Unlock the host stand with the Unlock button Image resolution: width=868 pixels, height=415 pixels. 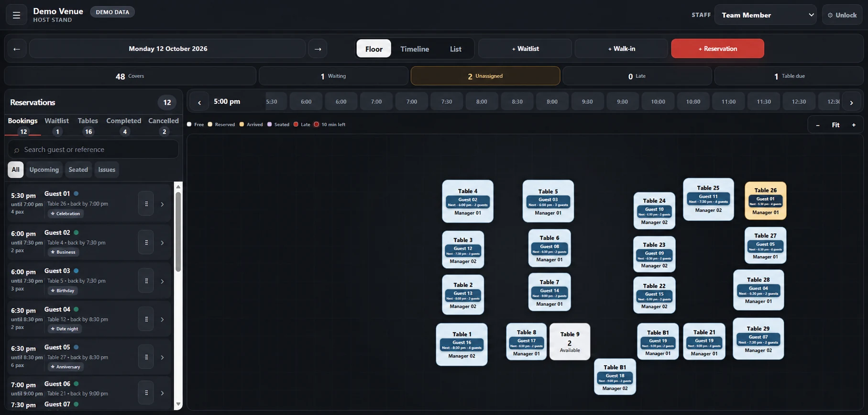(x=842, y=15)
